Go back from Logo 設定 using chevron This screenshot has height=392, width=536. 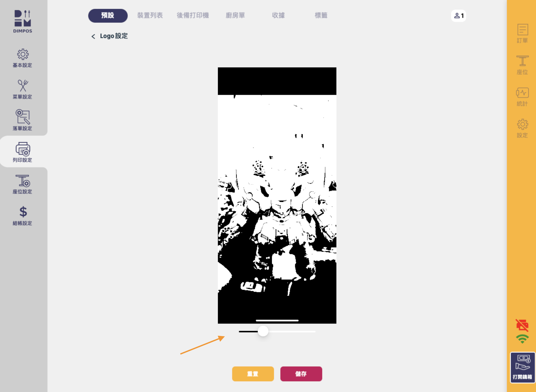(x=93, y=36)
